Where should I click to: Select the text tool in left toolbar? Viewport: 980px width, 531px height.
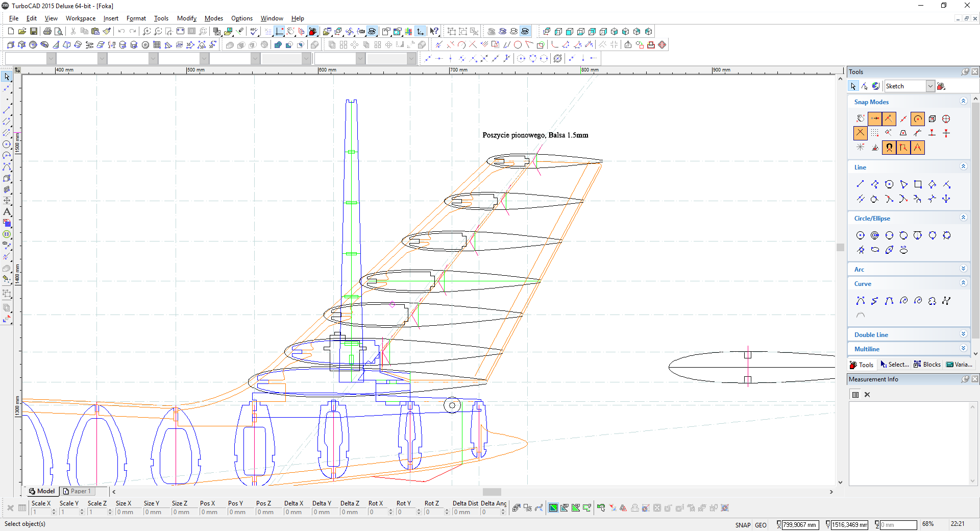point(7,212)
